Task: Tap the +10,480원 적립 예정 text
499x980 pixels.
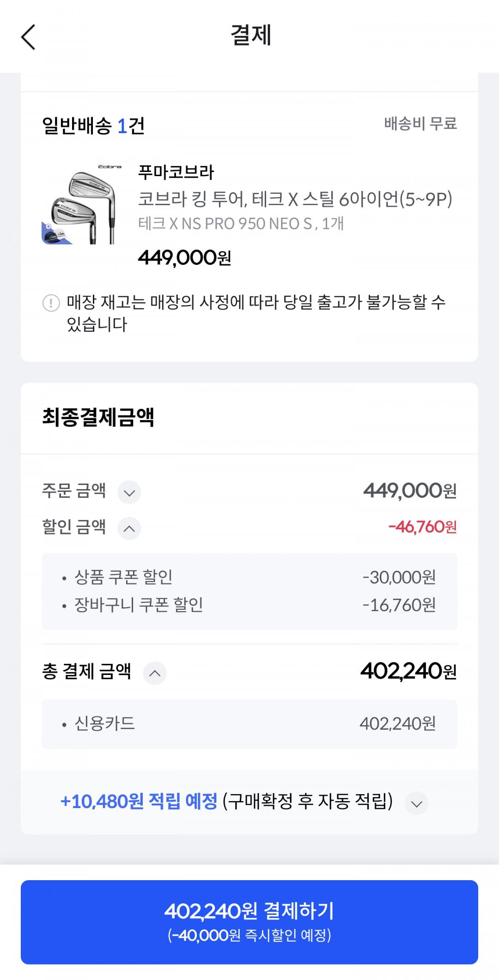Action: 139,802
